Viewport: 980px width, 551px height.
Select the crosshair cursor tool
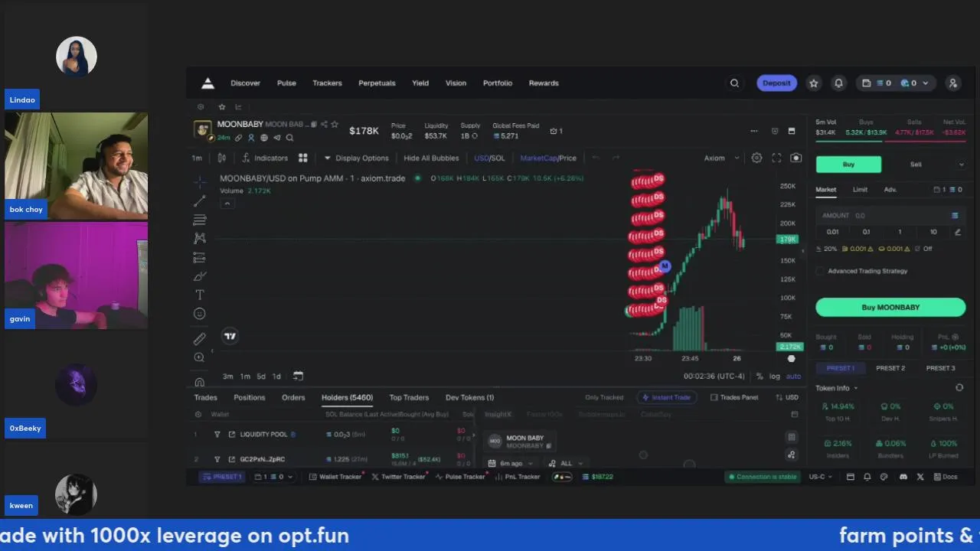tap(200, 181)
